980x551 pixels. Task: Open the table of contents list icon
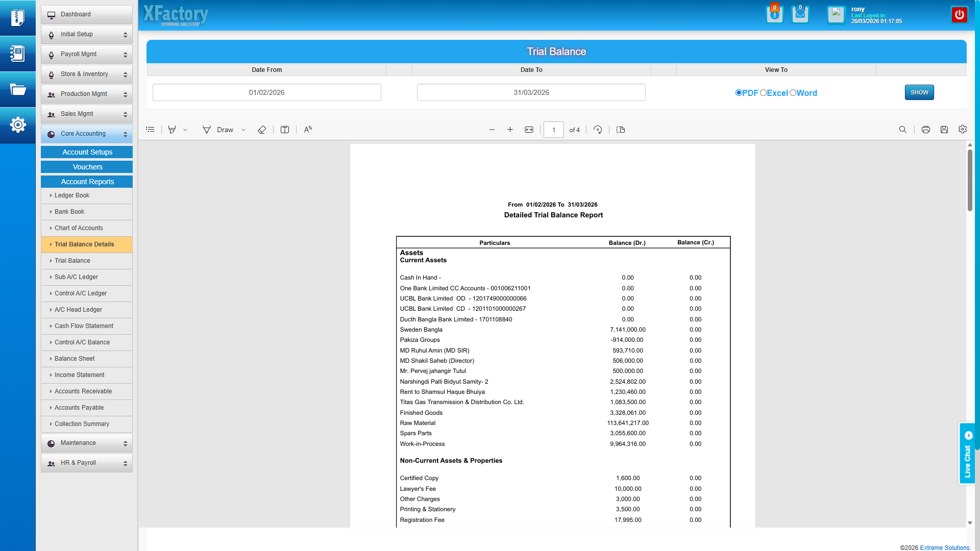[150, 130]
